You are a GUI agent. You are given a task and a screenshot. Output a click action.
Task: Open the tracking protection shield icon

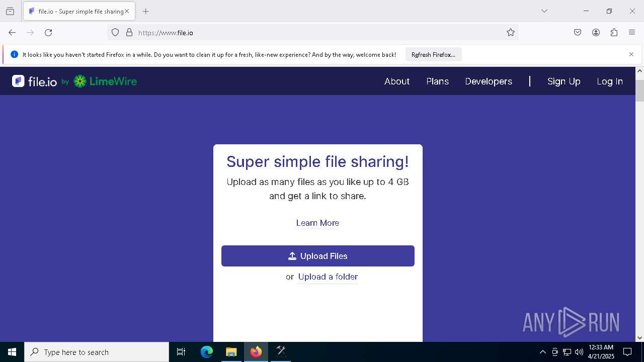click(x=115, y=33)
